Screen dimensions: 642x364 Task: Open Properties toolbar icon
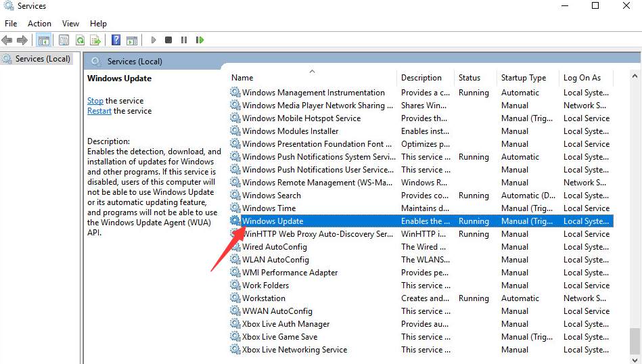coord(64,40)
